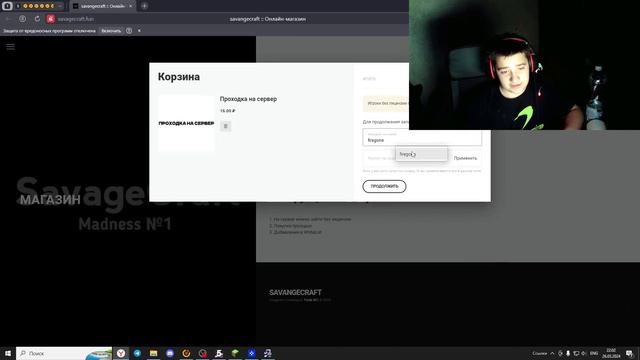The height and width of the screenshot is (360, 640).
Task: Focus the nickname input field containing fragone
Action: coord(422,138)
